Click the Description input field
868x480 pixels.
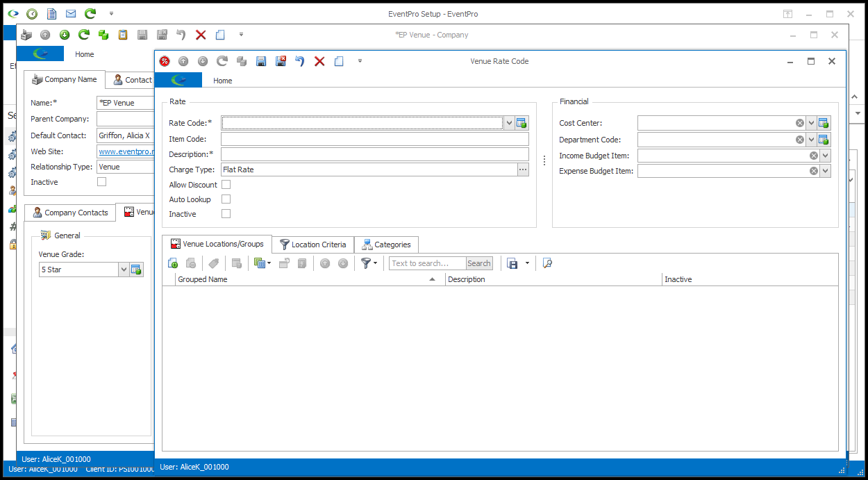coord(375,154)
